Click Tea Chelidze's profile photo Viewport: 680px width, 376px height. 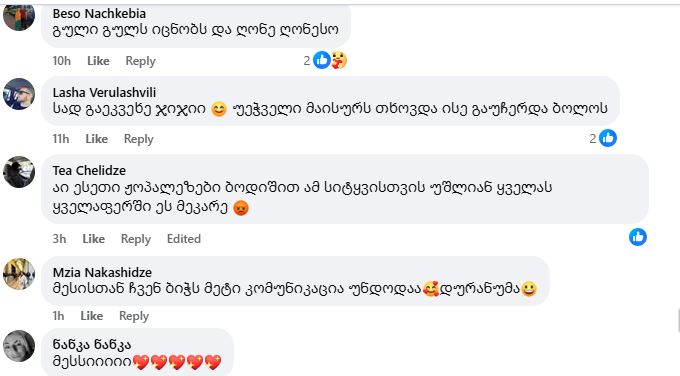tap(19, 172)
